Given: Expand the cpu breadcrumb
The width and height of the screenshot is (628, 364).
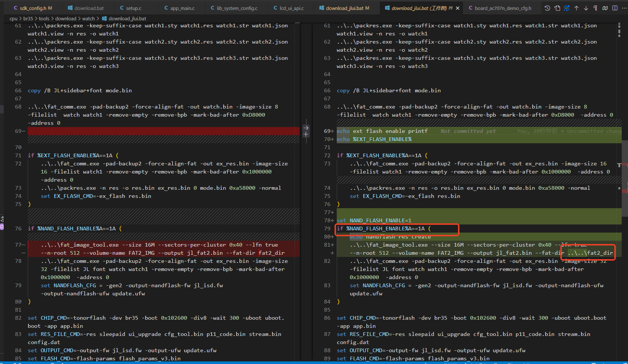Looking at the screenshot, I should coord(13,18).
